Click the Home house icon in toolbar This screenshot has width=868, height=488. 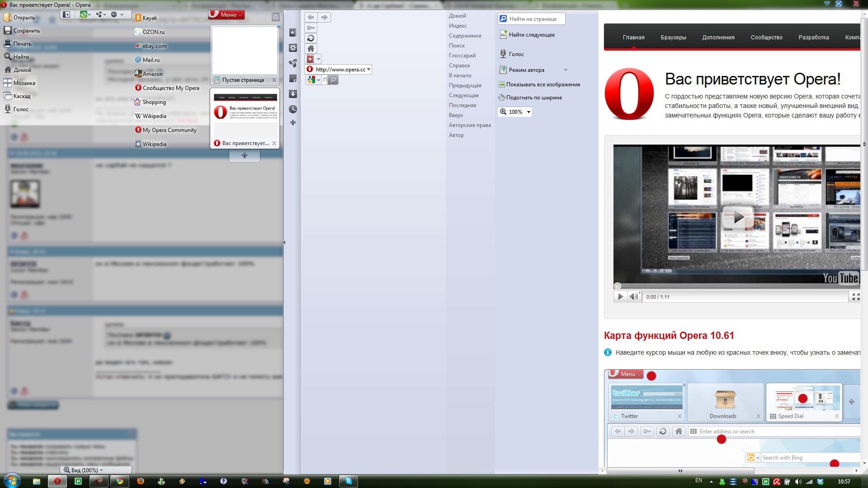311,48
